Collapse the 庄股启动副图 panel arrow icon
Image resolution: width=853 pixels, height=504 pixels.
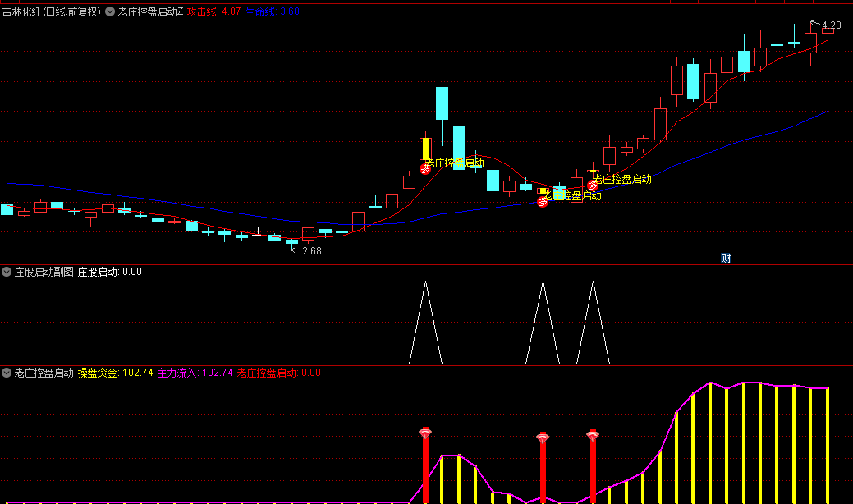(x=7, y=272)
